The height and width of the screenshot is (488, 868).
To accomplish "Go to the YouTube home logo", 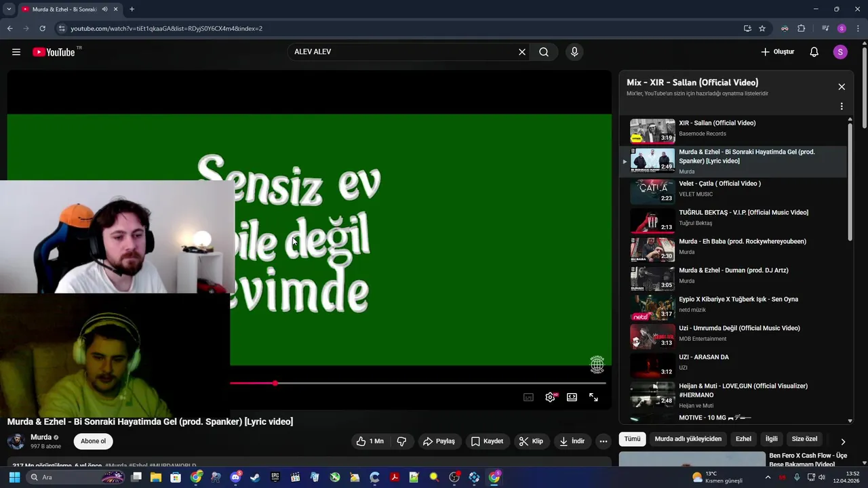I will (x=54, y=52).
